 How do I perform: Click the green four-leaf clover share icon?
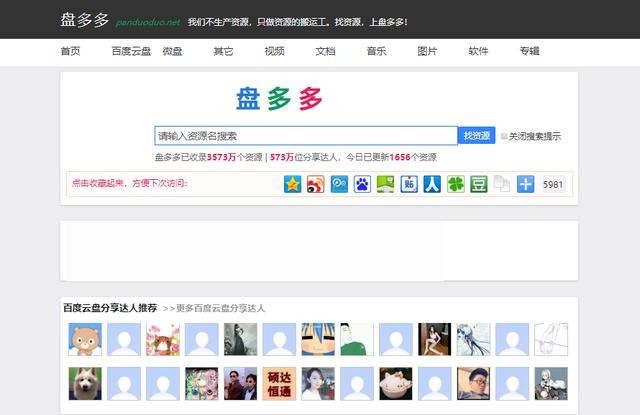(x=456, y=184)
